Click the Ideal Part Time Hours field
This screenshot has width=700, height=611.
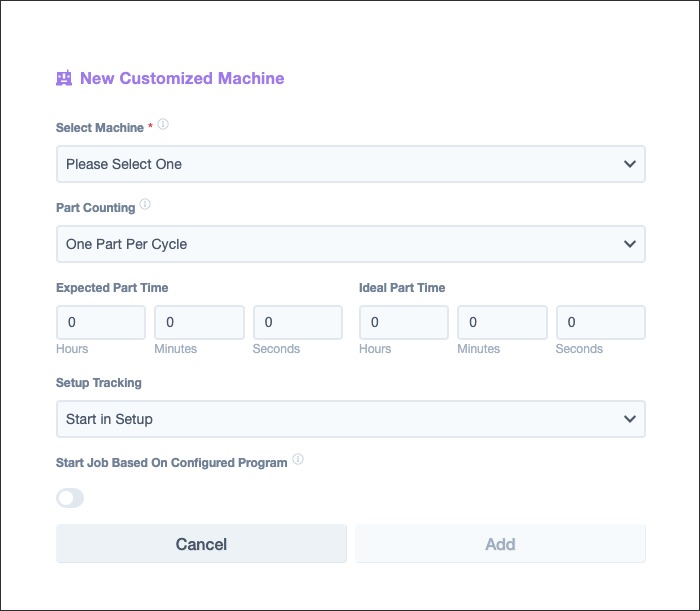pyautogui.click(x=404, y=322)
